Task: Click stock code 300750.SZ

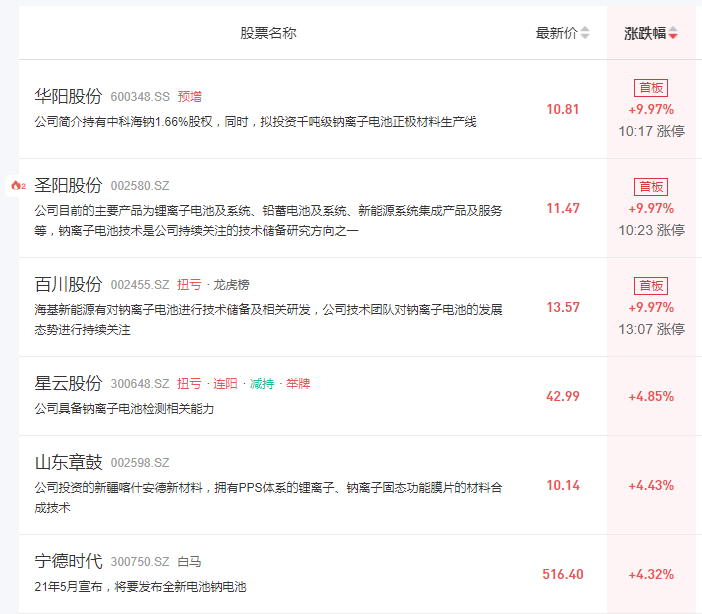Action: click(140, 562)
